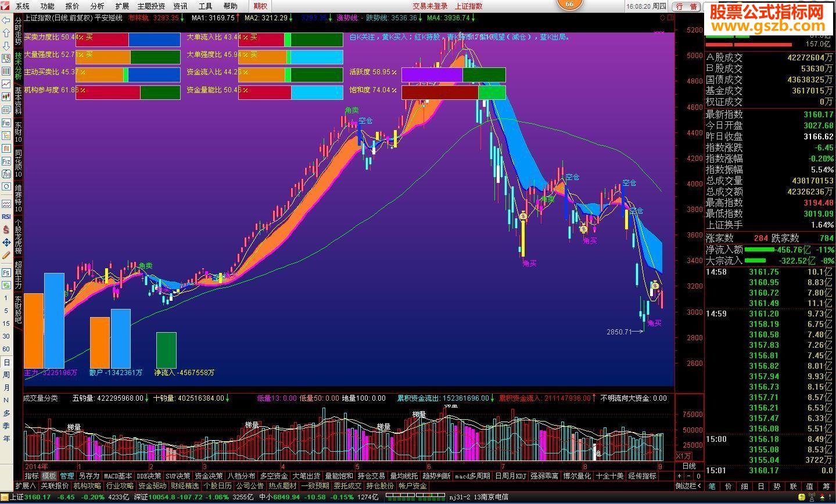Viewport: 836px width, 504px height.
Task: Click the 2850.71 low price label
Action: [619, 332]
